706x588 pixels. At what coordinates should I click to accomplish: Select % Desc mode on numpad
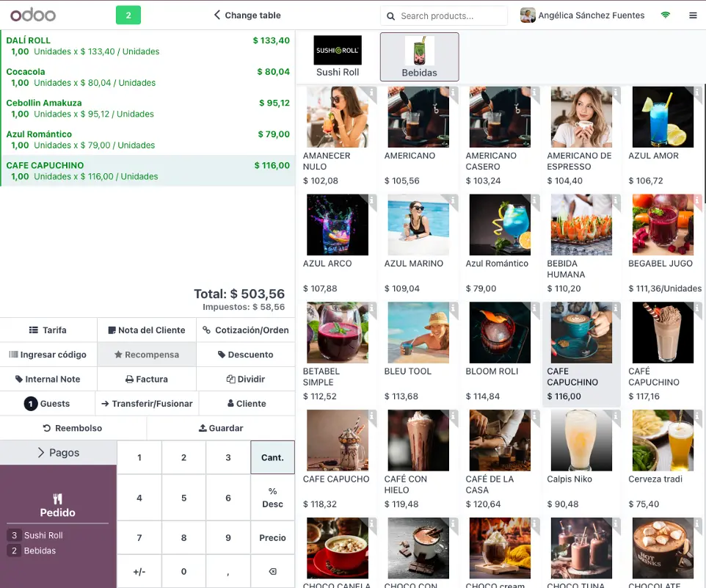click(x=272, y=498)
